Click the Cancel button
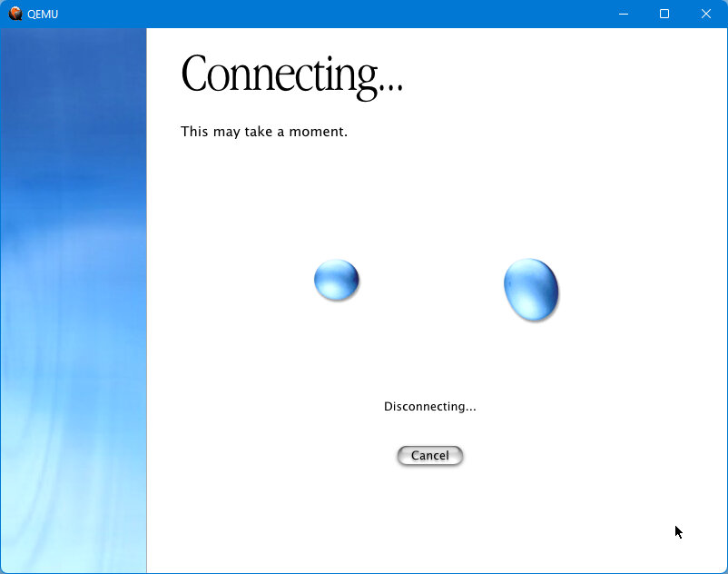The height and width of the screenshot is (574, 728). pos(429,455)
